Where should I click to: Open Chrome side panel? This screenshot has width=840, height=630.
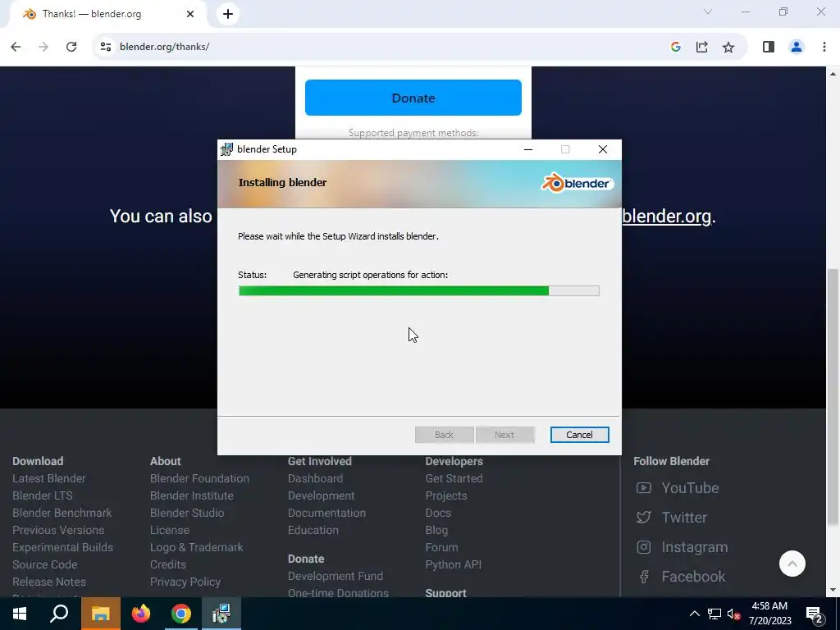click(768, 47)
